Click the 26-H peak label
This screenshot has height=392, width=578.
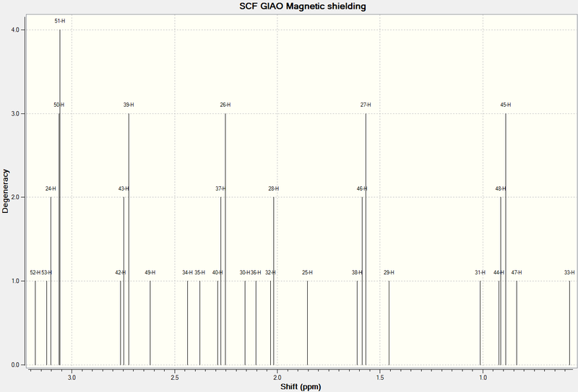(x=225, y=105)
